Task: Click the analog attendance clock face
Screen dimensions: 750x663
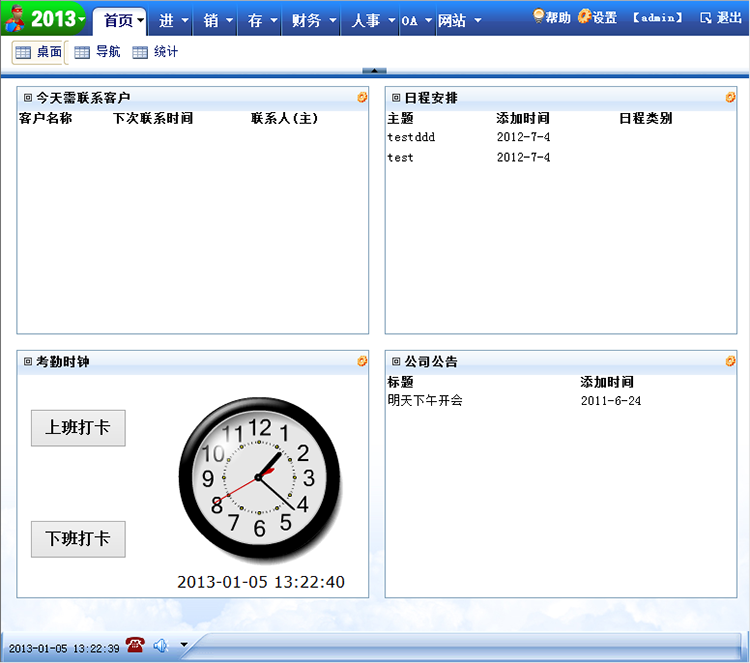Action: (x=259, y=478)
